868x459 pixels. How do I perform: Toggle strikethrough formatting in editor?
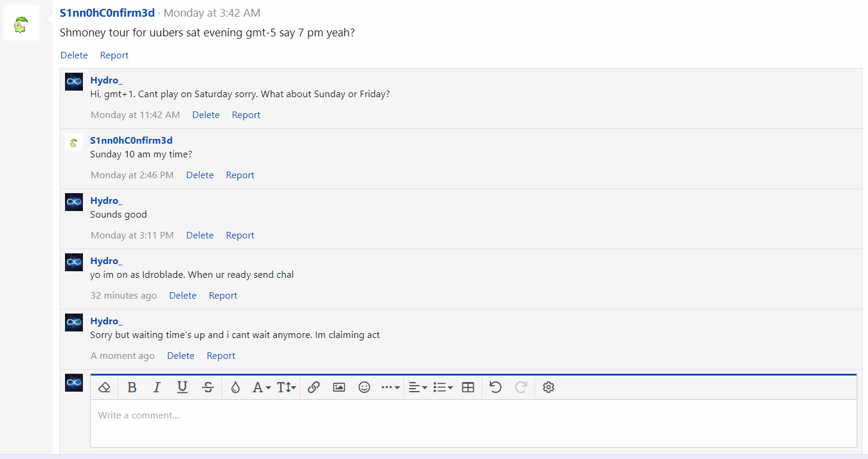208,387
